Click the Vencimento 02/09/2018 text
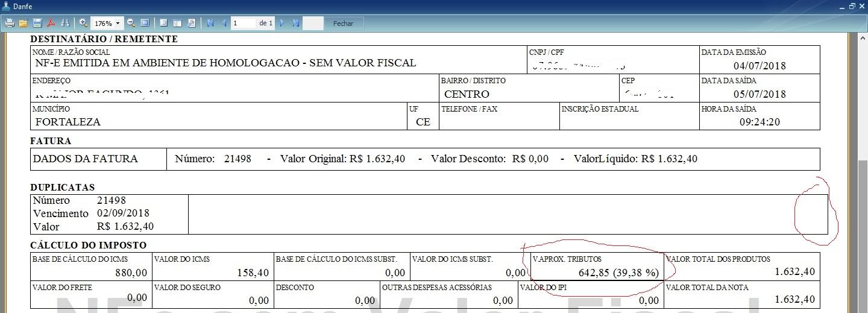The height and width of the screenshot is (313, 868). click(x=91, y=213)
